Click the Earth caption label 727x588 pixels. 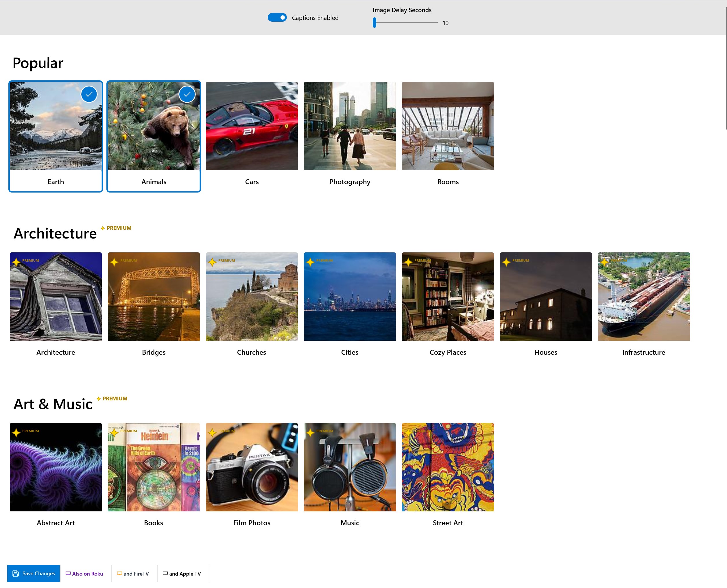pyautogui.click(x=56, y=182)
